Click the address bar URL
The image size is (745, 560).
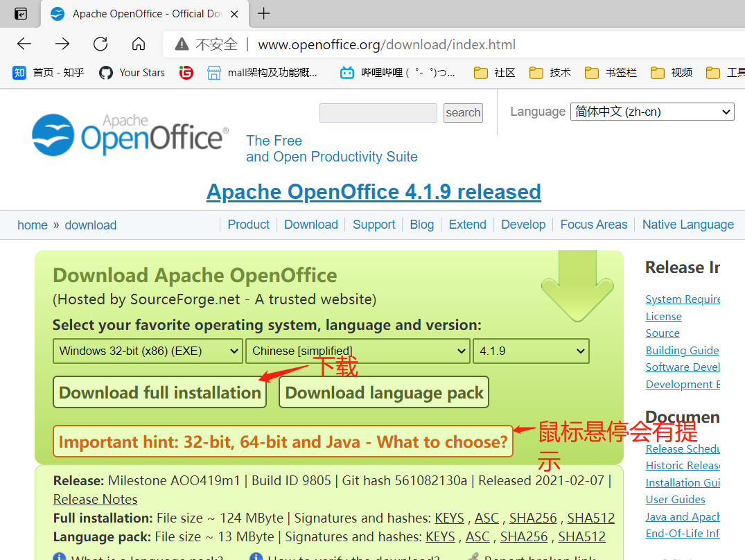click(x=386, y=44)
